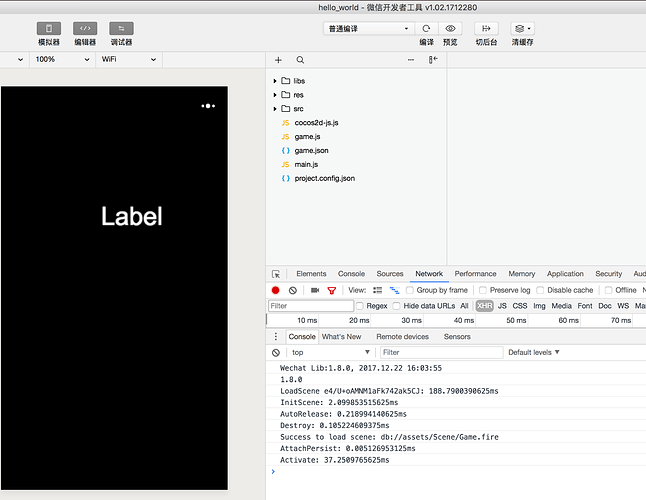Filter requests by XHR type

484,306
